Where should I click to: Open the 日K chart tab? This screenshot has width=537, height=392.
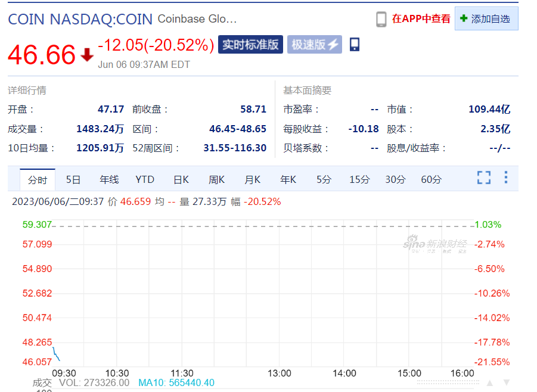click(181, 179)
